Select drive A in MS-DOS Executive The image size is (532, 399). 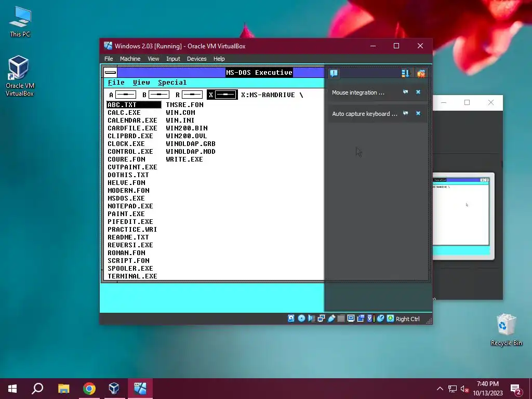(x=123, y=95)
